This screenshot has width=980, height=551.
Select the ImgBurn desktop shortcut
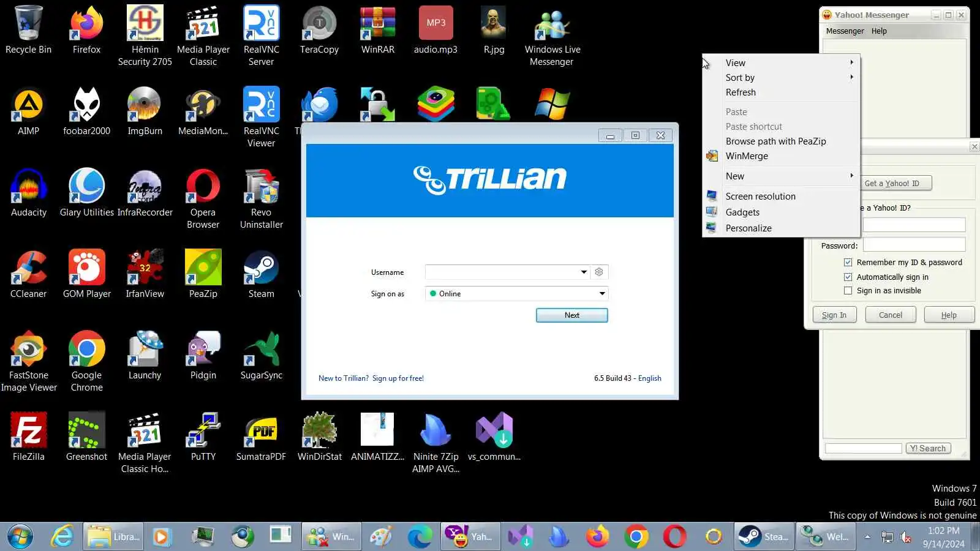(x=145, y=112)
